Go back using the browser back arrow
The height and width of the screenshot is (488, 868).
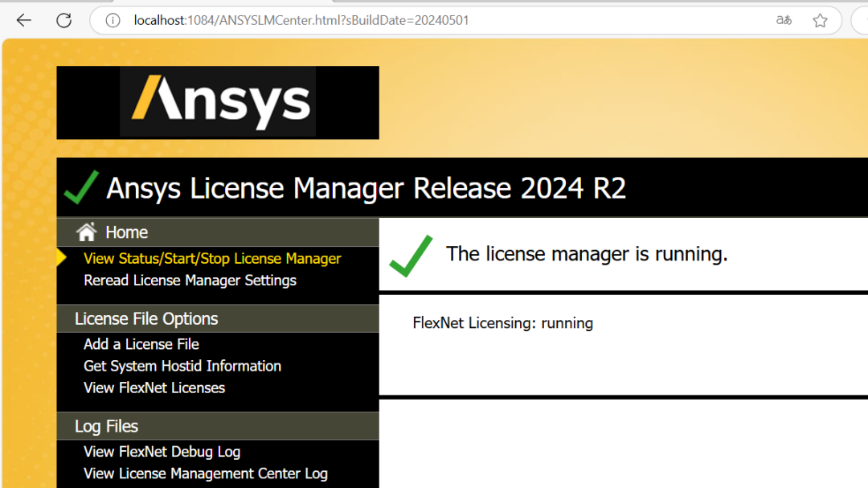pos(24,20)
